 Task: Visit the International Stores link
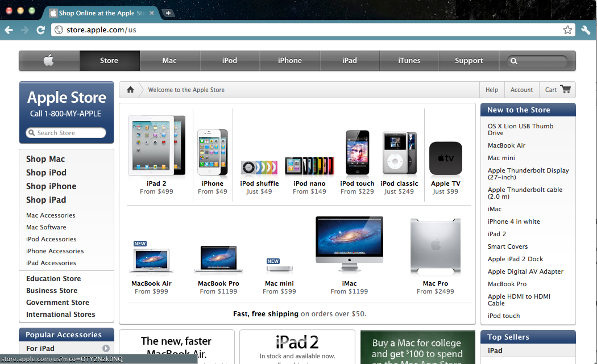60,315
